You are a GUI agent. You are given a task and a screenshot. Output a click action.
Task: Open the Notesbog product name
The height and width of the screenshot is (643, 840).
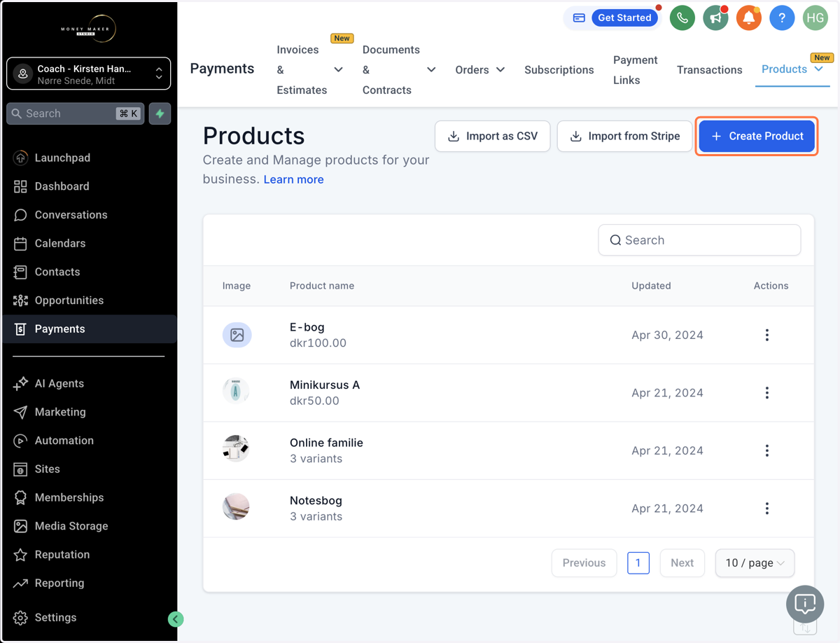pos(316,501)
